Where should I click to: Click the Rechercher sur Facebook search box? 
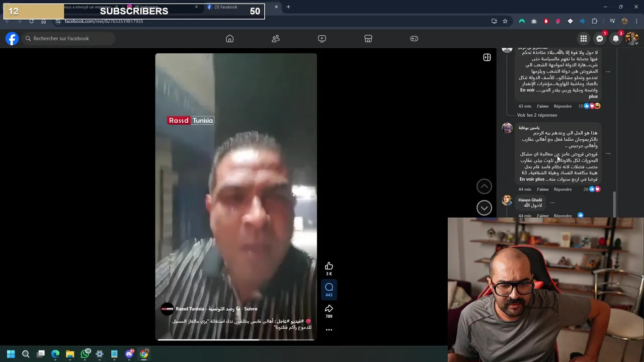(68, 39)
